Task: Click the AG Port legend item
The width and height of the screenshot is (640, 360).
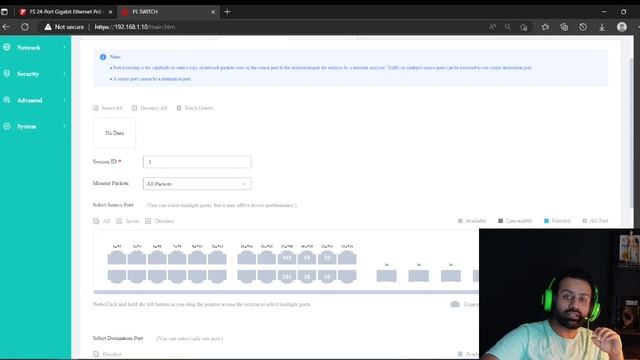Action: click(595, 221)
